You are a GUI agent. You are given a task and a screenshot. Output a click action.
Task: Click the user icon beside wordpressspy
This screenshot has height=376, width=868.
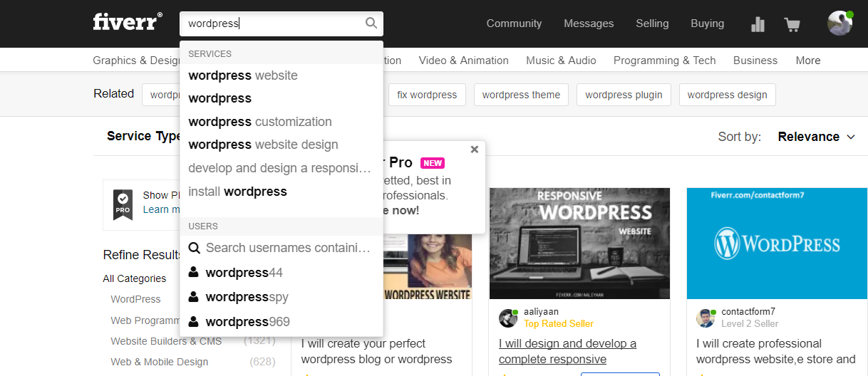(x=194, y=296)
